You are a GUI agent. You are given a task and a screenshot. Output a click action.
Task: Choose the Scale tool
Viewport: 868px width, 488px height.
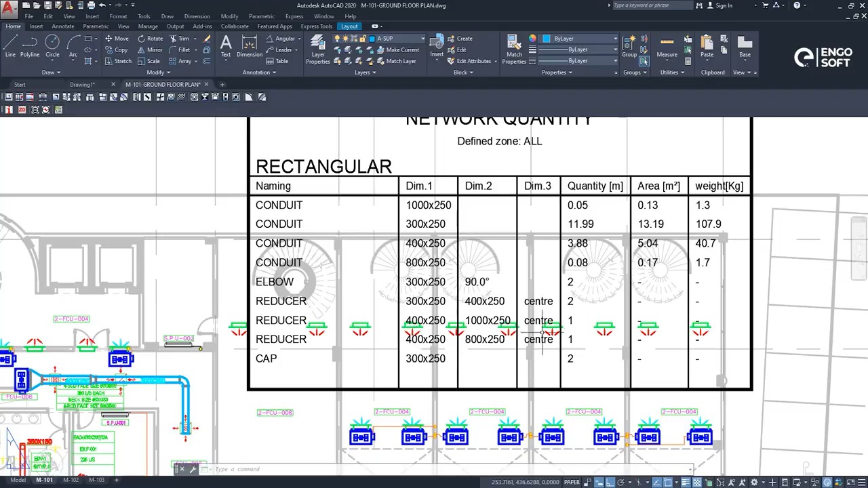point(149,61)
